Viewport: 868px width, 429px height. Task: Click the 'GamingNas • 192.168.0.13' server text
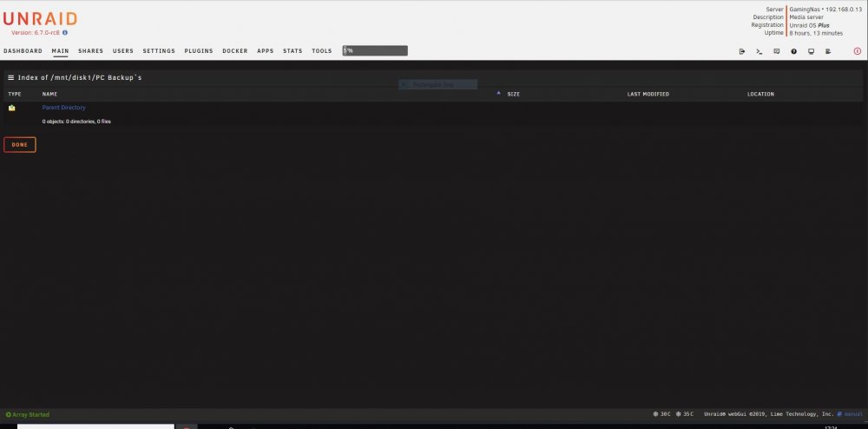click(x=826, y=10)
